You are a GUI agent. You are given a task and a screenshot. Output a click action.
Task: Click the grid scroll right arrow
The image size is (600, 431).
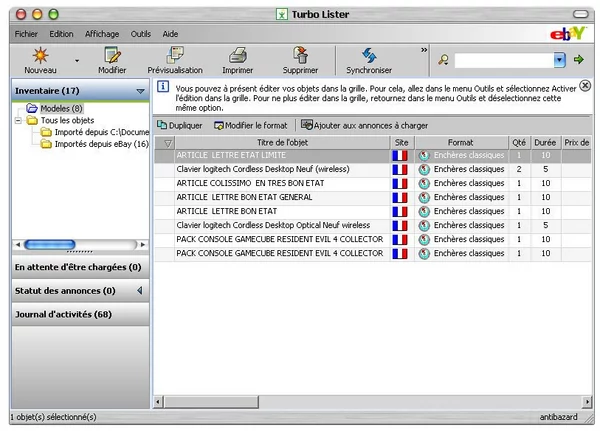tap(587, 402)
